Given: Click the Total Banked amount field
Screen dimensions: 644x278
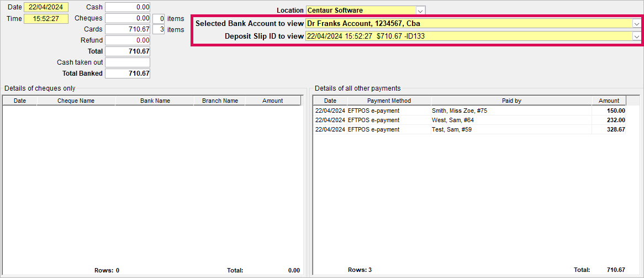Looking at the screenshot, I should pyautogui.click(x=128, y=74).
